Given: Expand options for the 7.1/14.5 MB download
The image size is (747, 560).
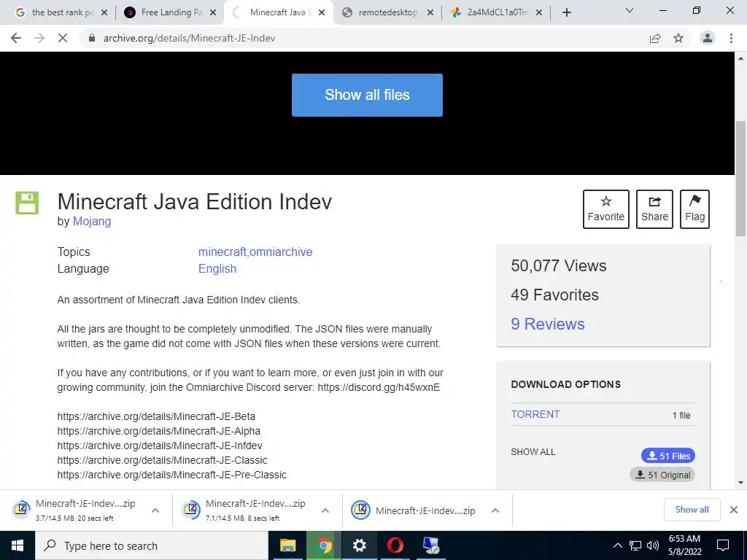Looking at the screenshot, I should [x=325, y=510].
